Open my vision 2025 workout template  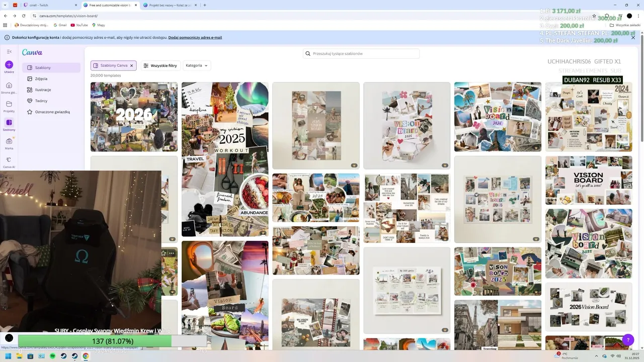pos(225,159)
